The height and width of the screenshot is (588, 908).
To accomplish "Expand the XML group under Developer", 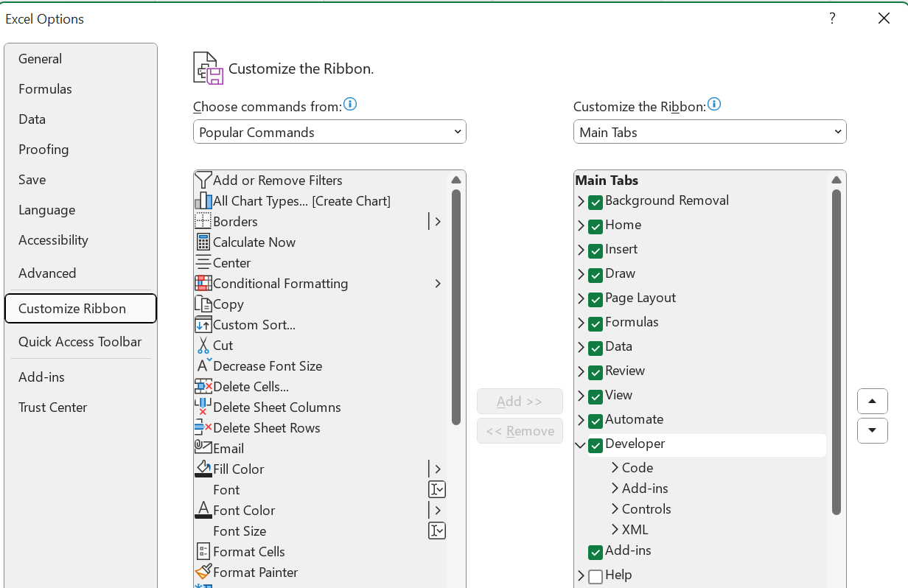I will [615, 530].
